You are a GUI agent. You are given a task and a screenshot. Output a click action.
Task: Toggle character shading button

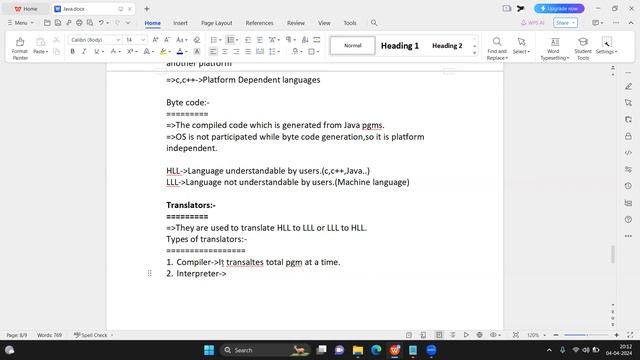click(x=197, y=51)
